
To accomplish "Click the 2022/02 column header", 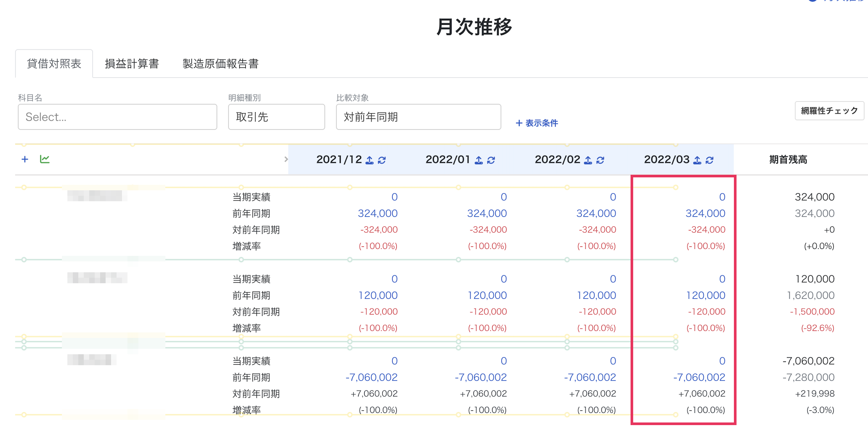I will 557,159.
